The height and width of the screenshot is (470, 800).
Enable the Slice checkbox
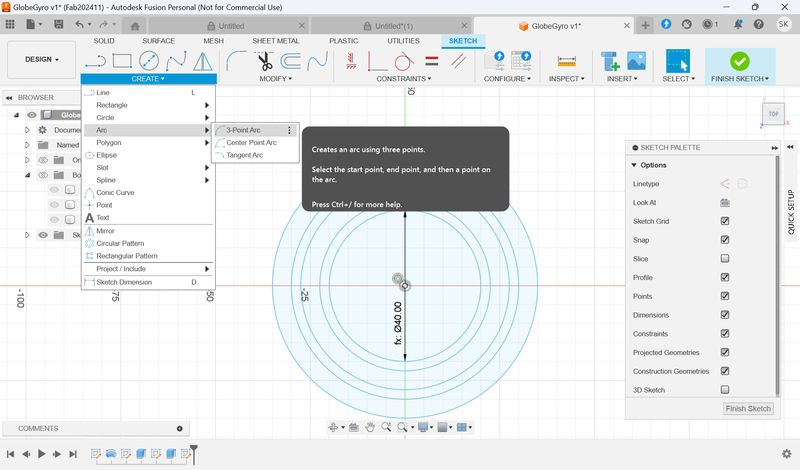(724, 259)
